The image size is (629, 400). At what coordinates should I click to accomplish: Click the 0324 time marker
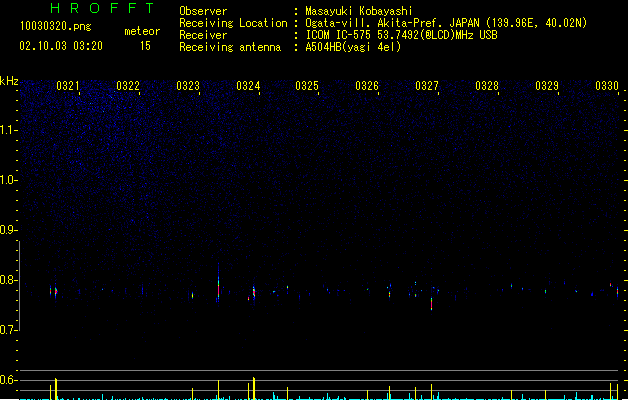[248, 86]
